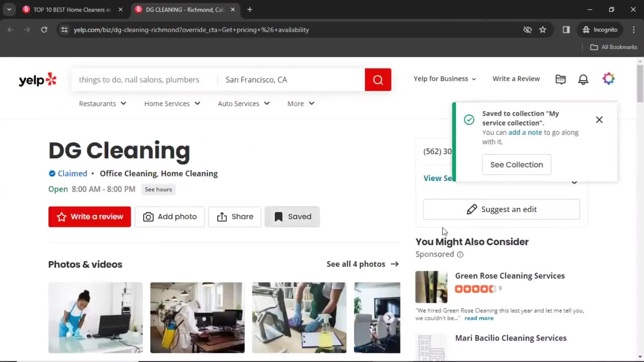Screen dimensions: 644x362
Task: Click the Office Cleaning category link
Action: pos(128,174)
